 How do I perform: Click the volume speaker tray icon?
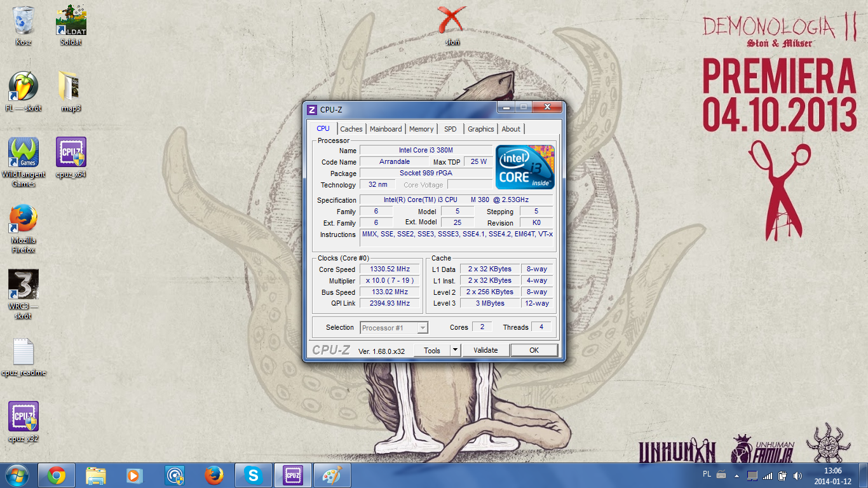pyautogui.click(x=797, y=475)
